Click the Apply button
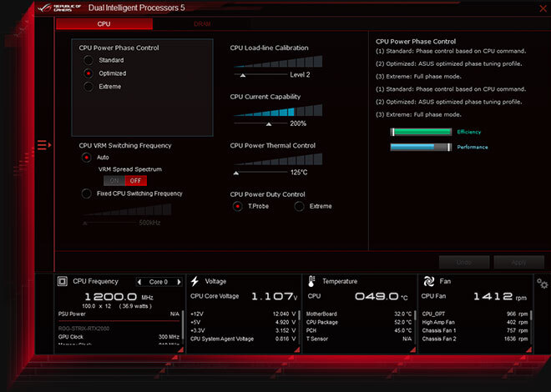The image size is (551, 392). pos(518,263)
